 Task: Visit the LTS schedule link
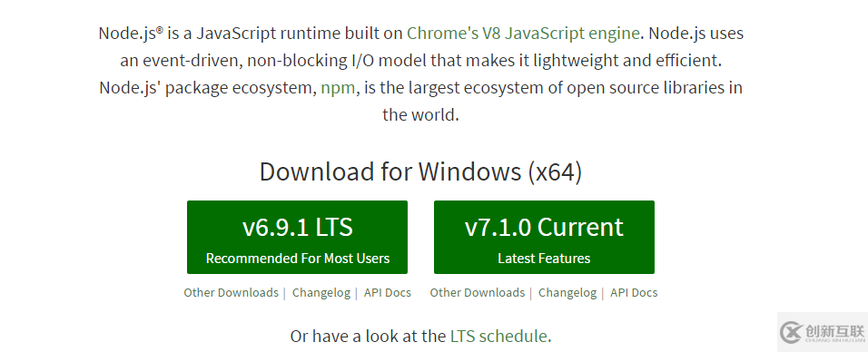498,336
